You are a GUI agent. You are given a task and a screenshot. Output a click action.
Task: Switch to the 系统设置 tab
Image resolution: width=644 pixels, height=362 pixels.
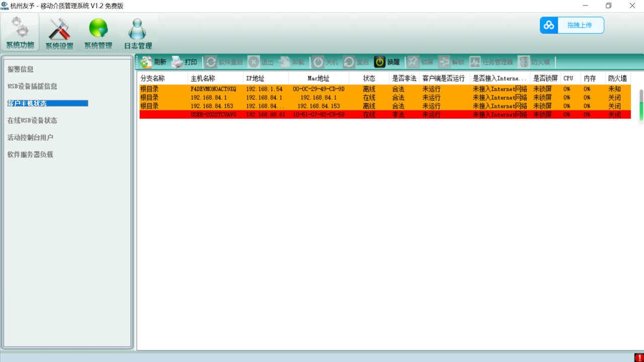coord(59,34)
